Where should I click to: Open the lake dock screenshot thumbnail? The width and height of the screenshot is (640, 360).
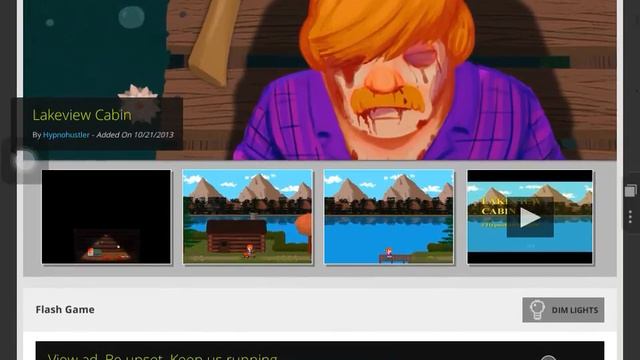click(x=389, y=217)
